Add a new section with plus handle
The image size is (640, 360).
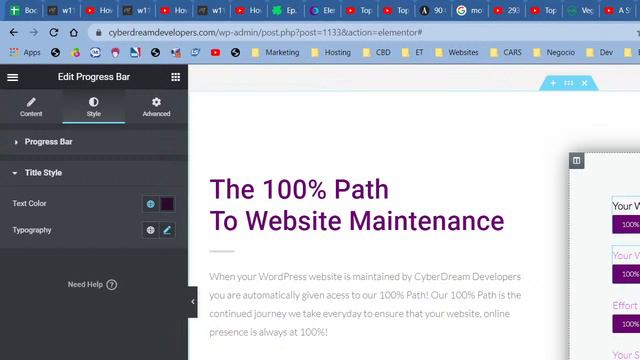coord(553,83)
